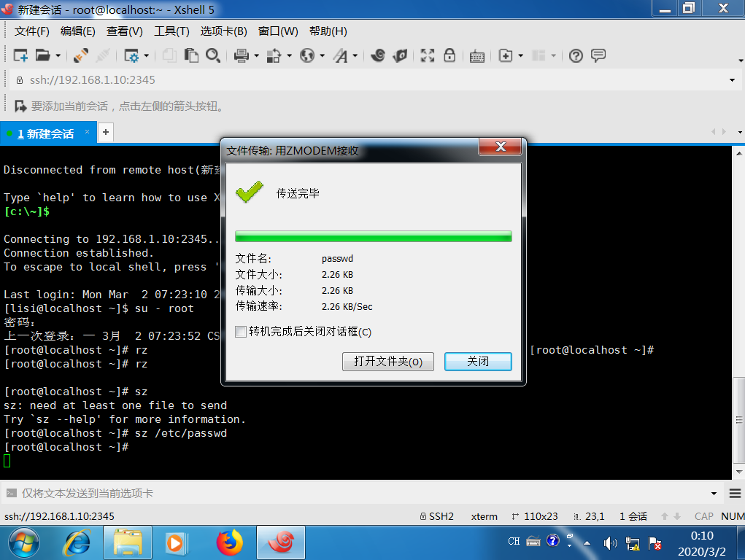Click the Print icon in toolbar
This screenshot has height=560, width=745.
pyautogui.click(x=242, y=55)
